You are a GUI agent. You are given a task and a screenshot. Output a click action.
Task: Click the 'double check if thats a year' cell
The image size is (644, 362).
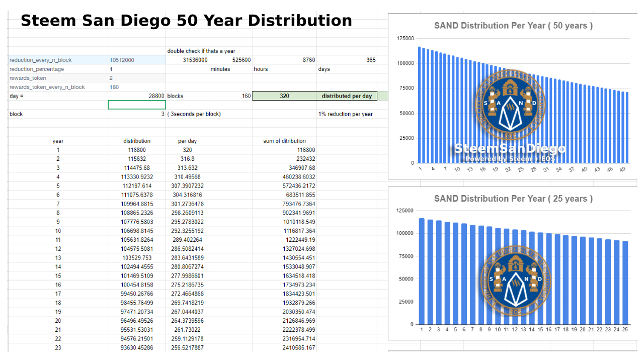click(x=201, y=51)
